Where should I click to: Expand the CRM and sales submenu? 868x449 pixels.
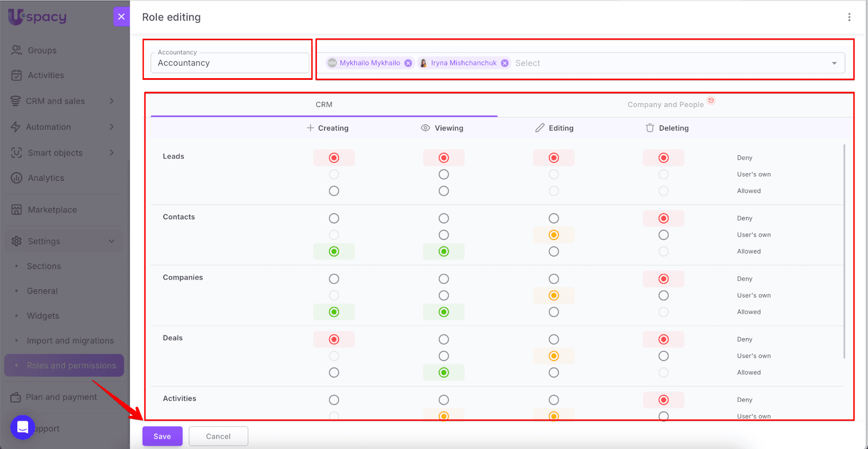click(x=112, y=101)
